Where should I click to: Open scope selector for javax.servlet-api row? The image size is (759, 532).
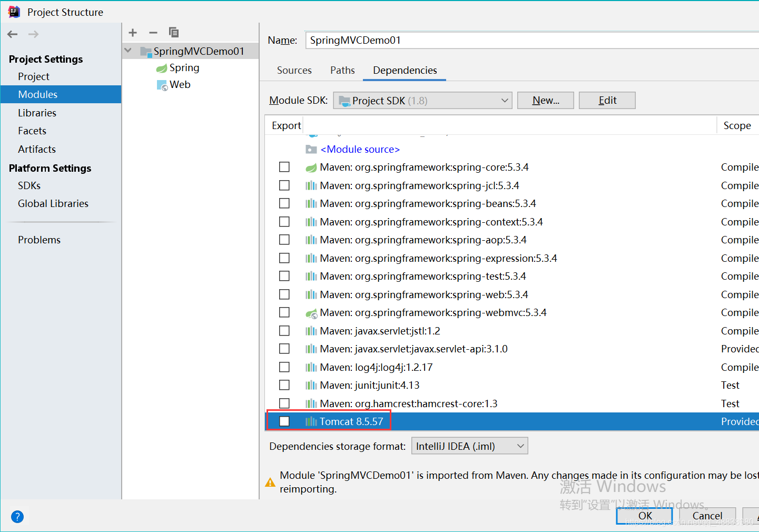tap(740, 349)
